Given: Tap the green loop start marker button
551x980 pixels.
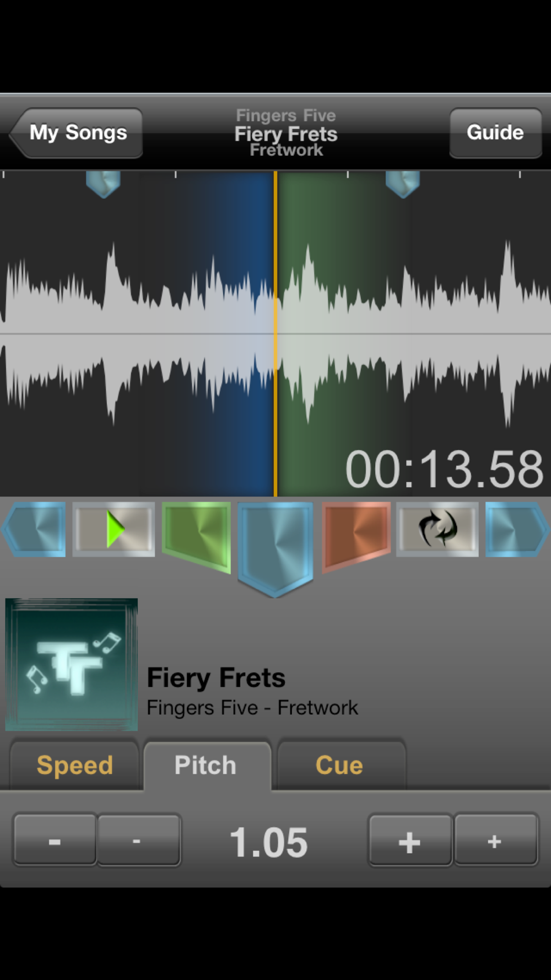Looking at the screenshot, I should [197, 536].
